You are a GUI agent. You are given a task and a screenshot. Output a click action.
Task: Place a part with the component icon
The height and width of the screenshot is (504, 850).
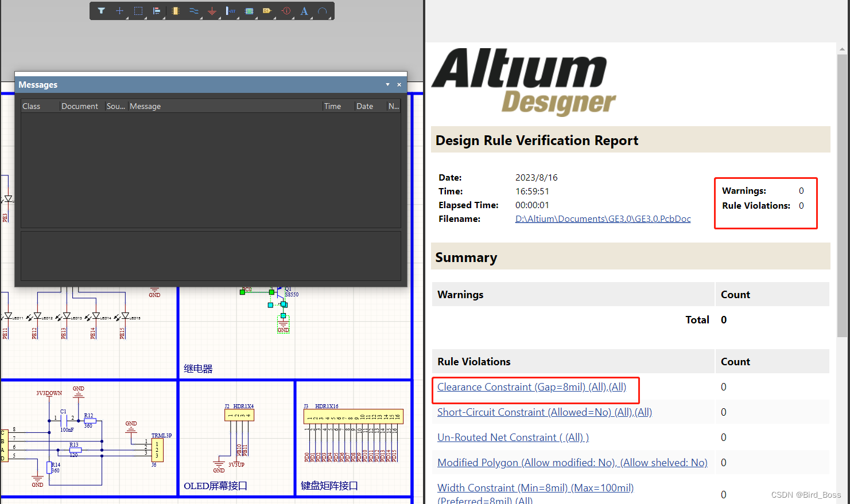tap(176, 11)
